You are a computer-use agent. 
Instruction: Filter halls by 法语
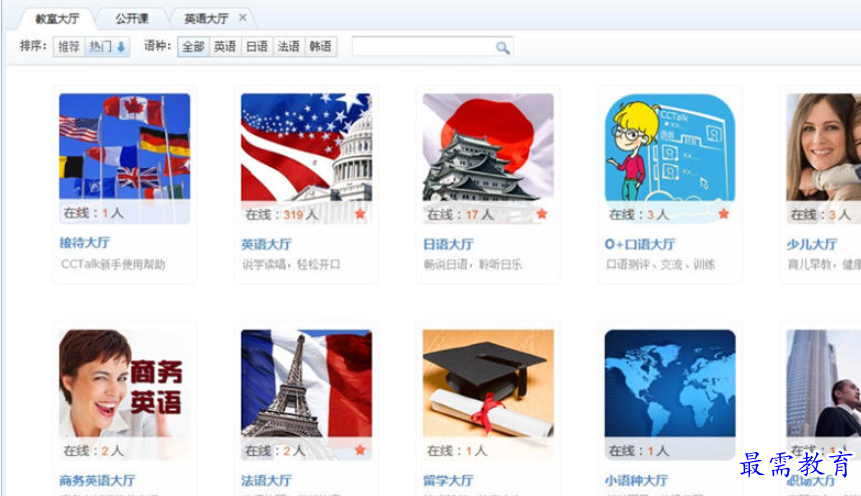click(289, 47)
